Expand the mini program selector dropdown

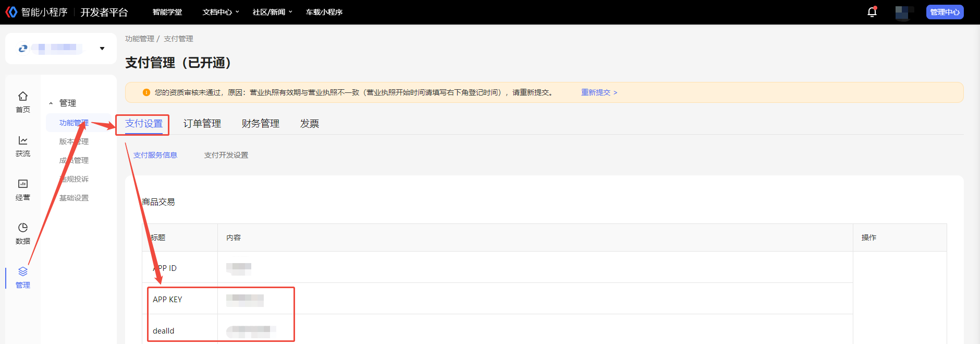pyautogui.click(x=102, y=49)
